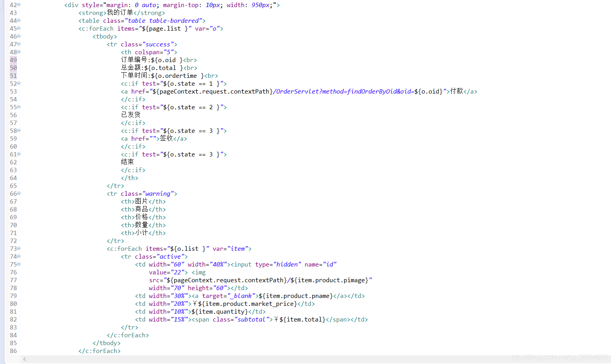Click the text "我的订单" on line 43
Viewport: 611px width, 364px height.
120,13
